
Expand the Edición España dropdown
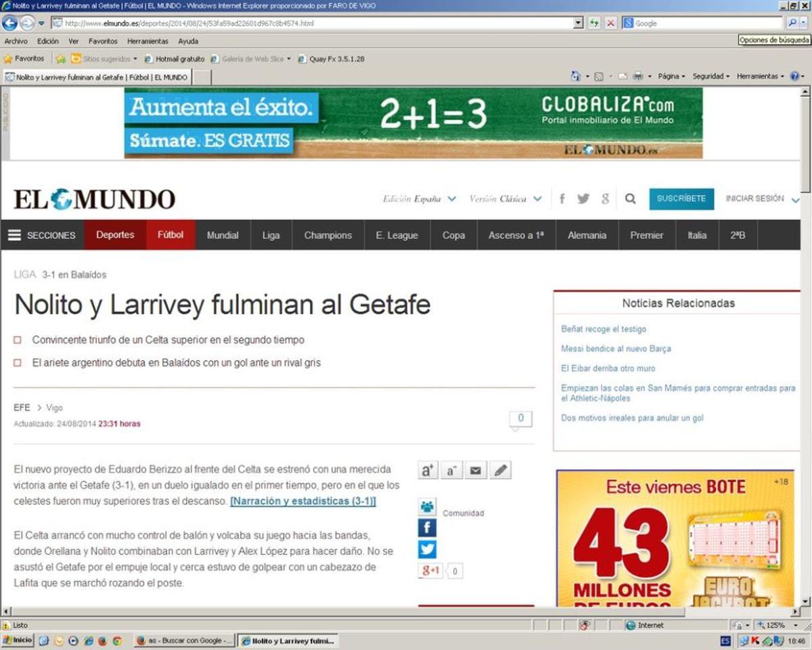tap(451, 199)
